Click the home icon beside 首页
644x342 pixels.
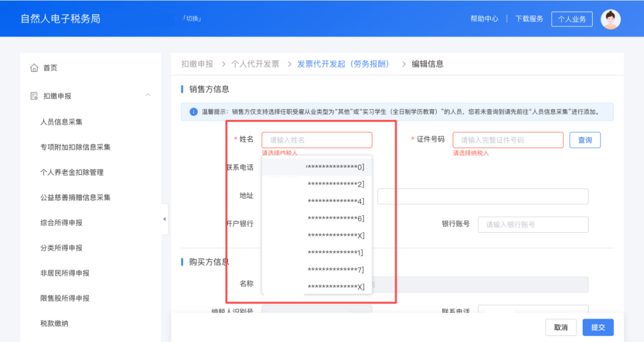[x=34, y=68]
